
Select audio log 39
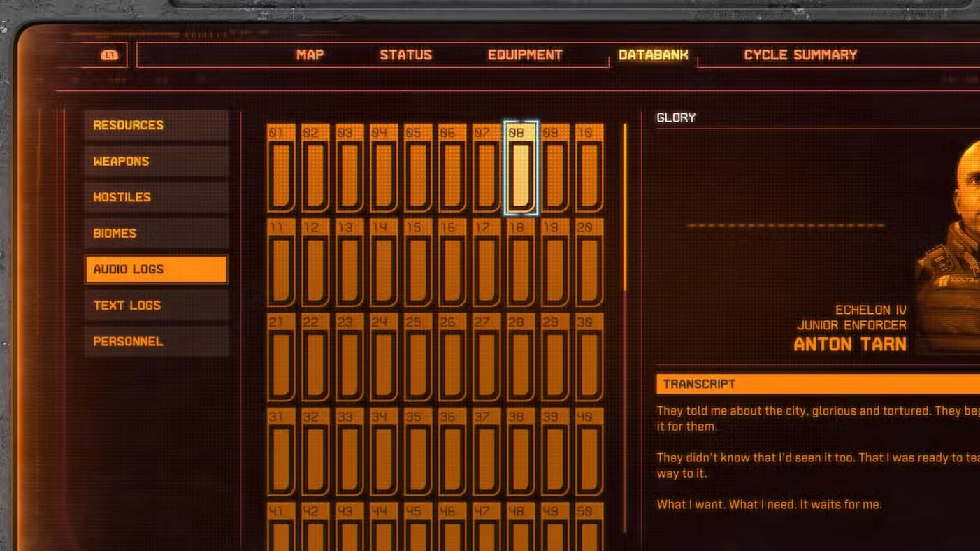click(x=555, y=452)
